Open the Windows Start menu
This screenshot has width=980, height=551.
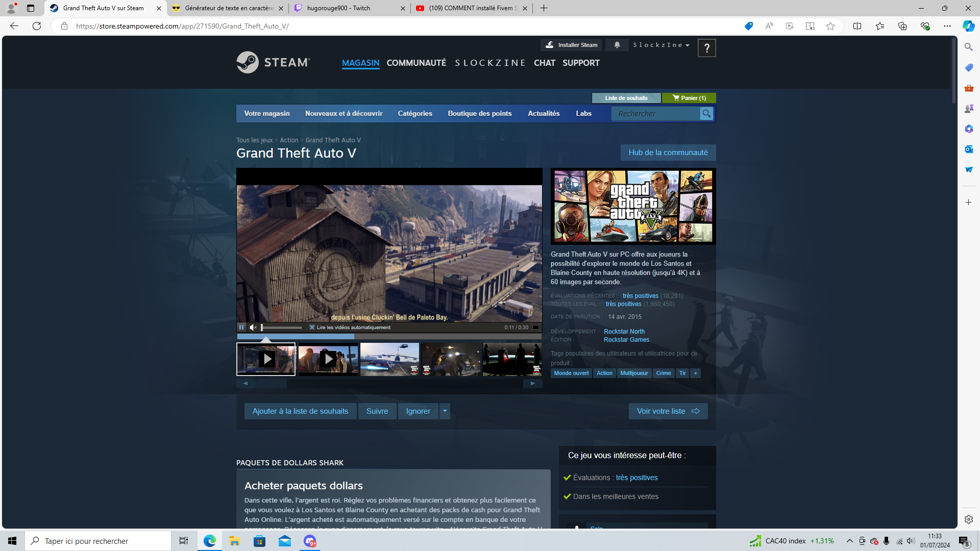coord(12,541)
